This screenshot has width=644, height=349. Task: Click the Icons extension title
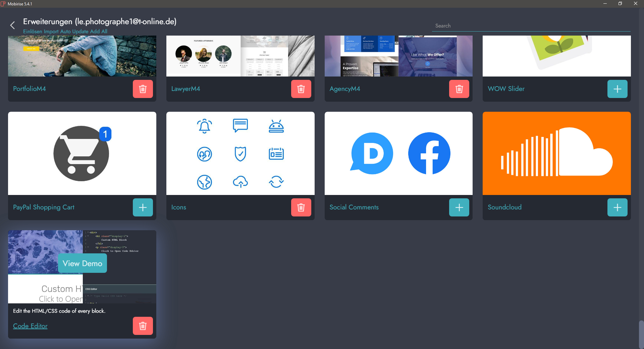coord(179,207)
